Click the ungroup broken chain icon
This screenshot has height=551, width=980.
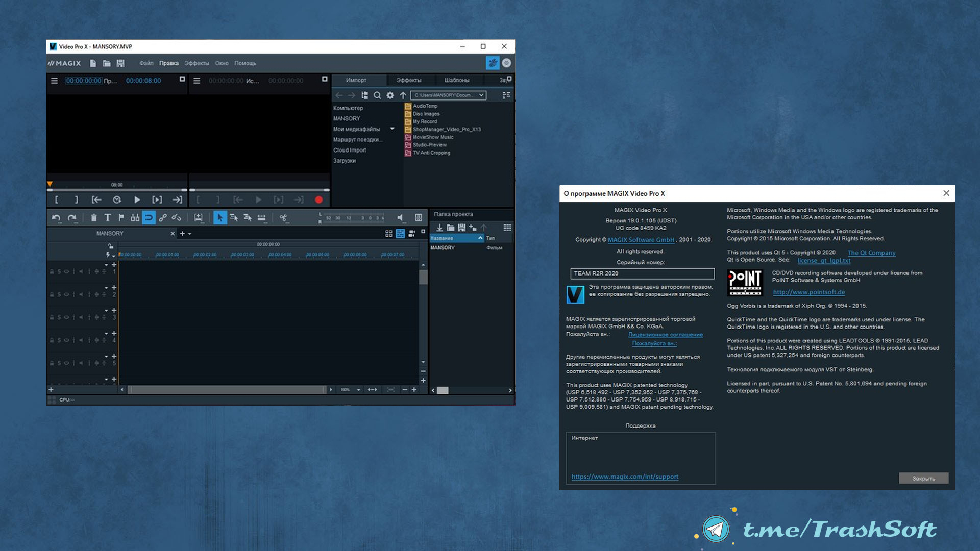click(x=177, y=218)
